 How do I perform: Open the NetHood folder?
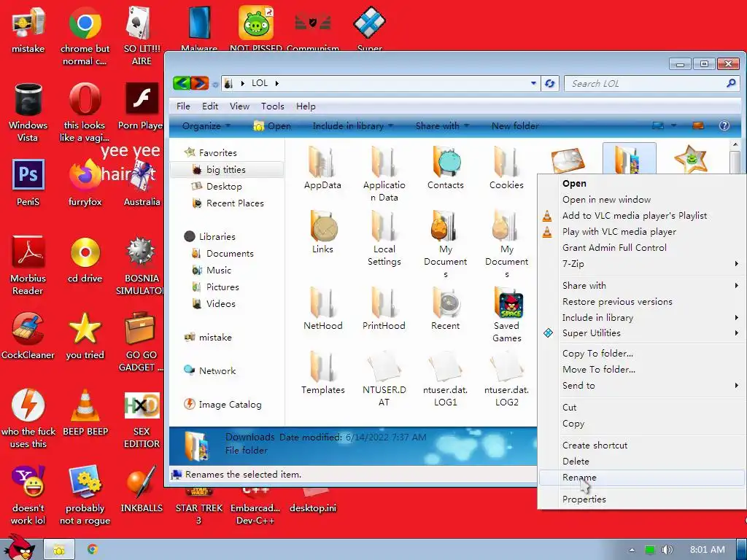coord(322,308)
